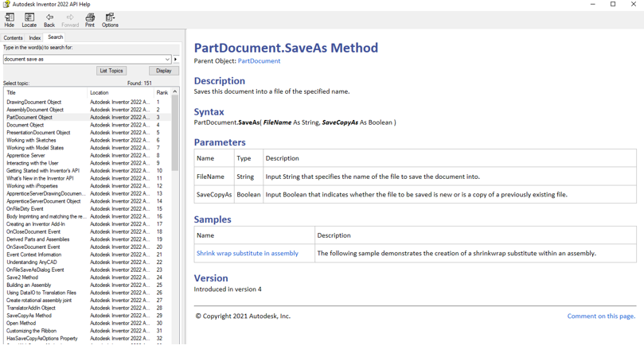Select TranslatorAddIn Object topic

click(x=31, y=308)
